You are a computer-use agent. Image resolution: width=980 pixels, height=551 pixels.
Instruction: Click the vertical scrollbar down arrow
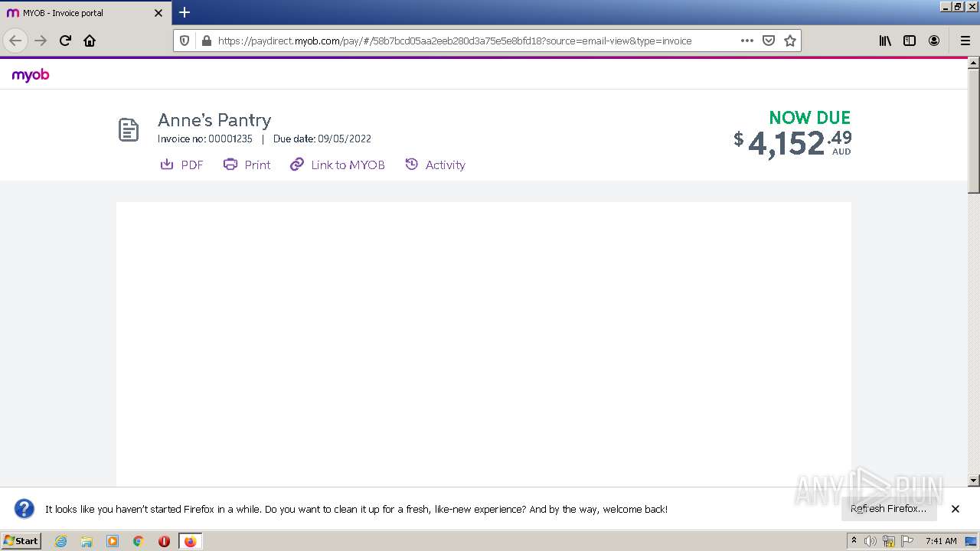[x=974, y=481]
